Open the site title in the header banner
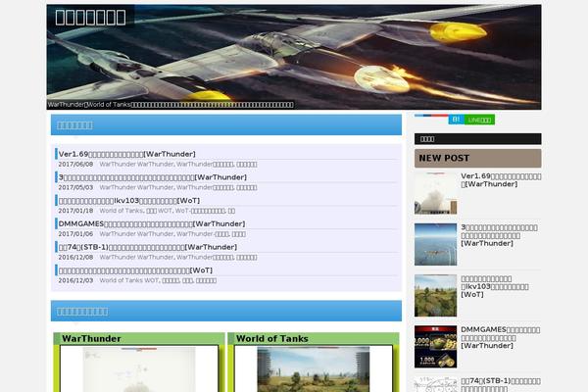This screenshot has height=392, width=588. coord(90,18)
